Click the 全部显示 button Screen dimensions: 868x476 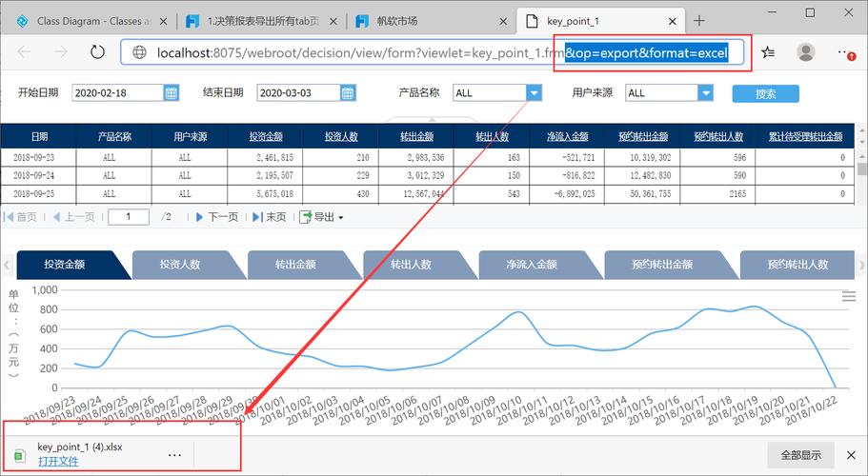click(800, 455)
